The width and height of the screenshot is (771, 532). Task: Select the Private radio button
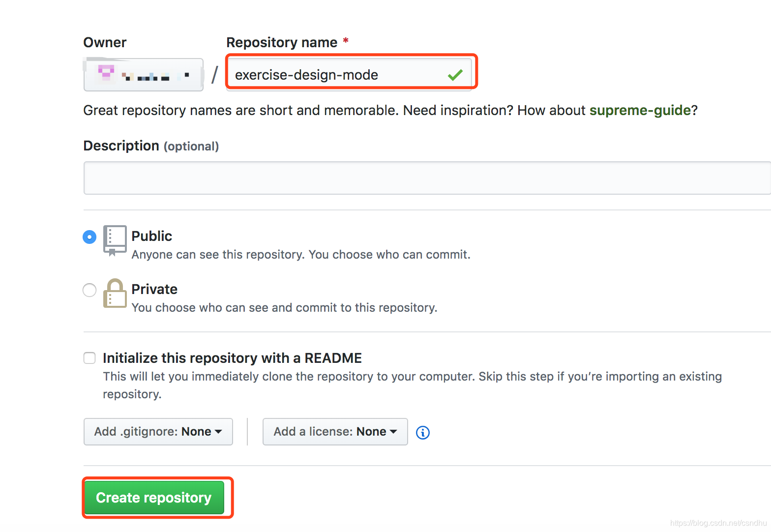89,290
